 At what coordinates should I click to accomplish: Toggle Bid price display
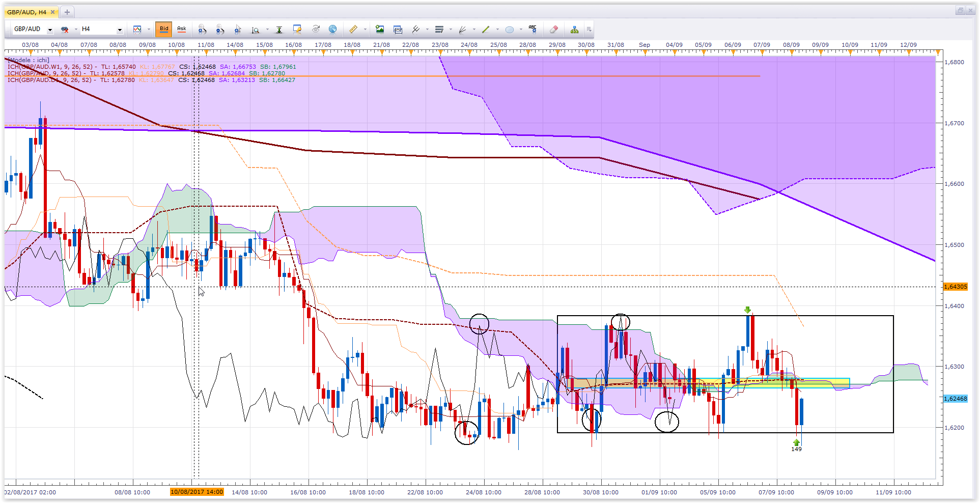point(164,29)
